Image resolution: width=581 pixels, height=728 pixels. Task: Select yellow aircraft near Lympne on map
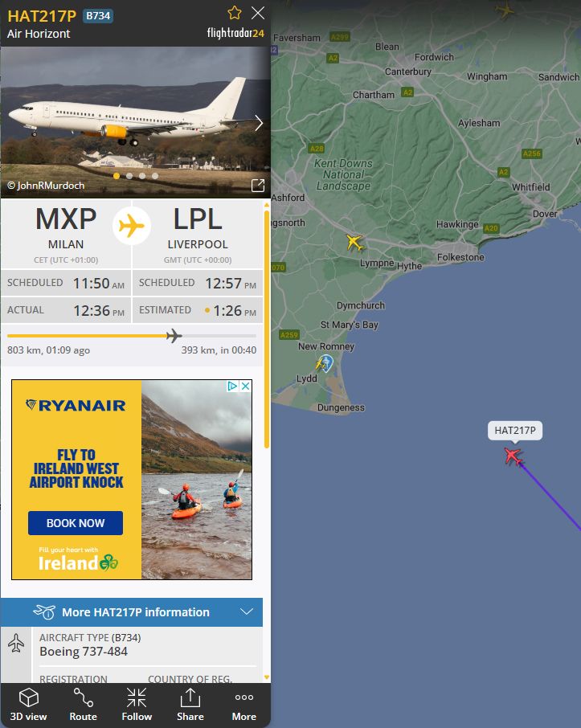355,242
